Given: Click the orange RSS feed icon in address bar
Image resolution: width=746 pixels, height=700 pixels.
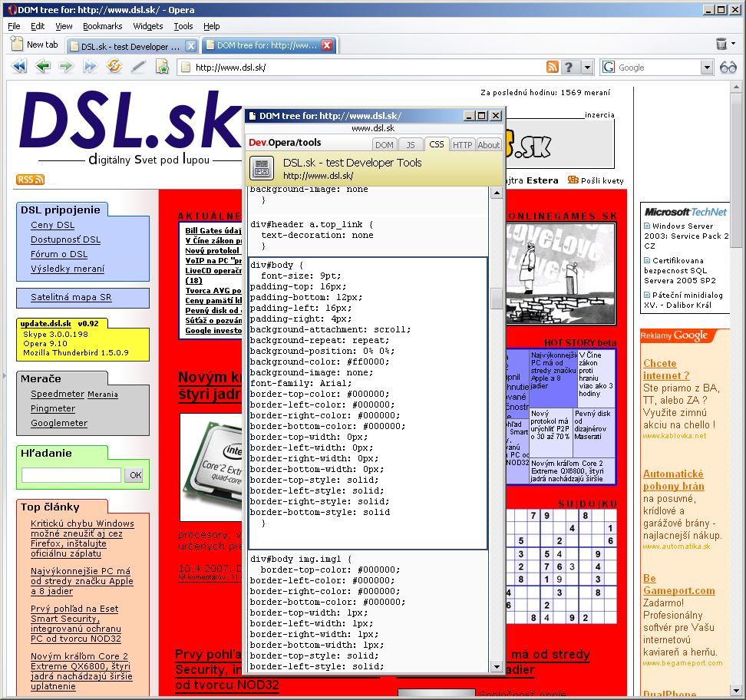Looking at the screenshot, I should [x=553, y=67].
